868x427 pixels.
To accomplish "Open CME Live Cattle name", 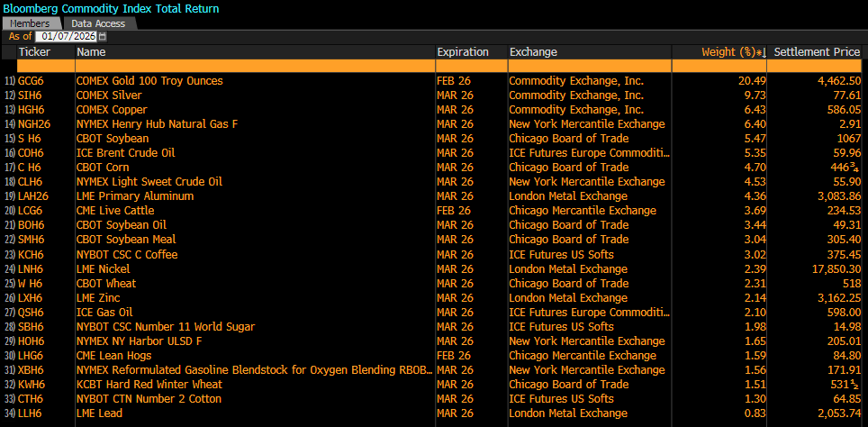I will [115, 211].
